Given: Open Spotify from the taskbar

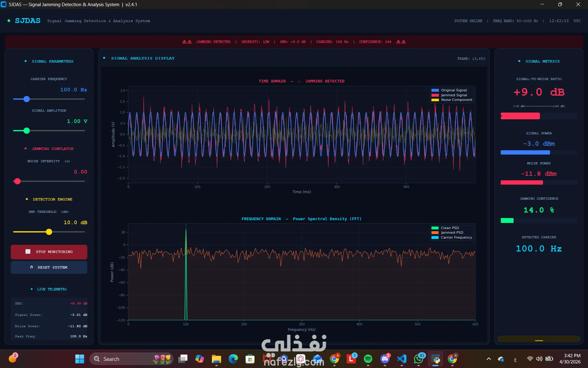Looking at the screenshot, I should [x=368, y=359].
